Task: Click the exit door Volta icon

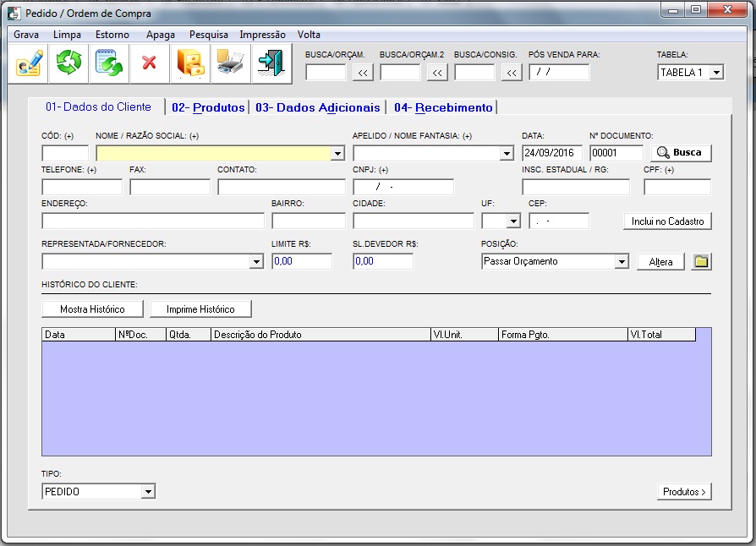Action: point(271,63)
